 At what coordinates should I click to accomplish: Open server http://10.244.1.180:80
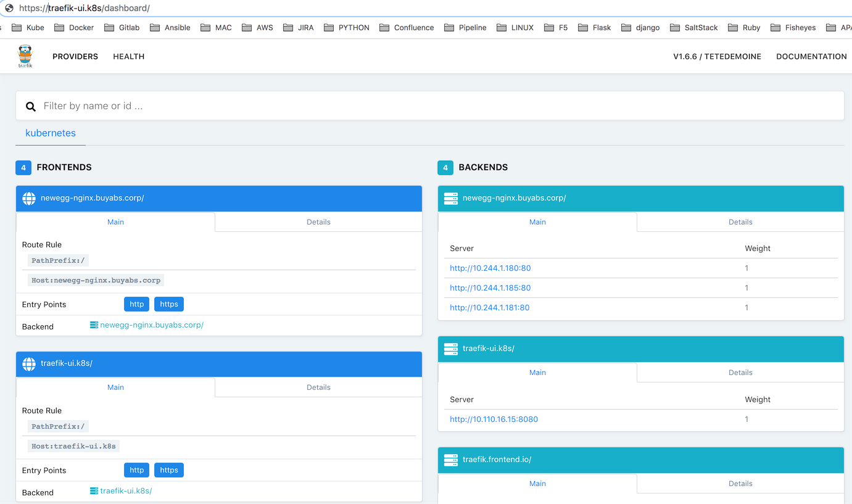pos(490,268)
